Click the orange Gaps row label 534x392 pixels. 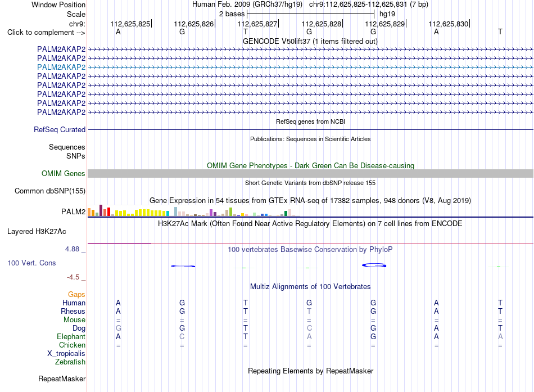pyautogui.click(x=76, y=295)
